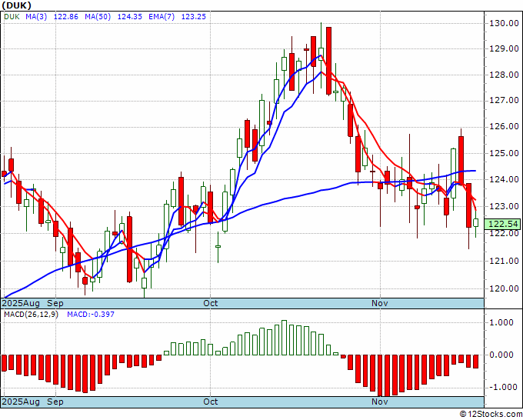Select the MA(50) legend label

98,16
